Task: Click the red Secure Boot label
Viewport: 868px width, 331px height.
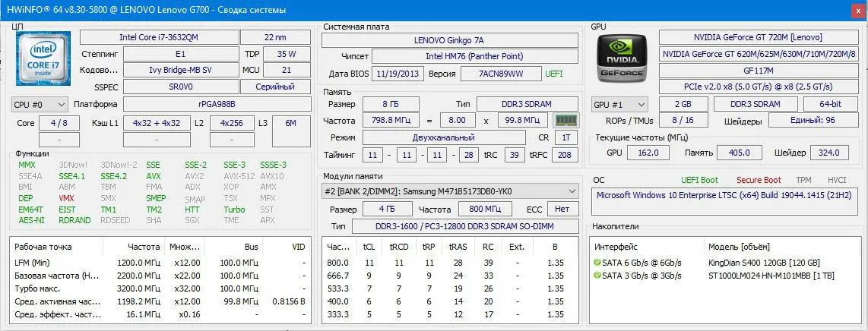Action: pyautogui.click(x=759, y=180)
